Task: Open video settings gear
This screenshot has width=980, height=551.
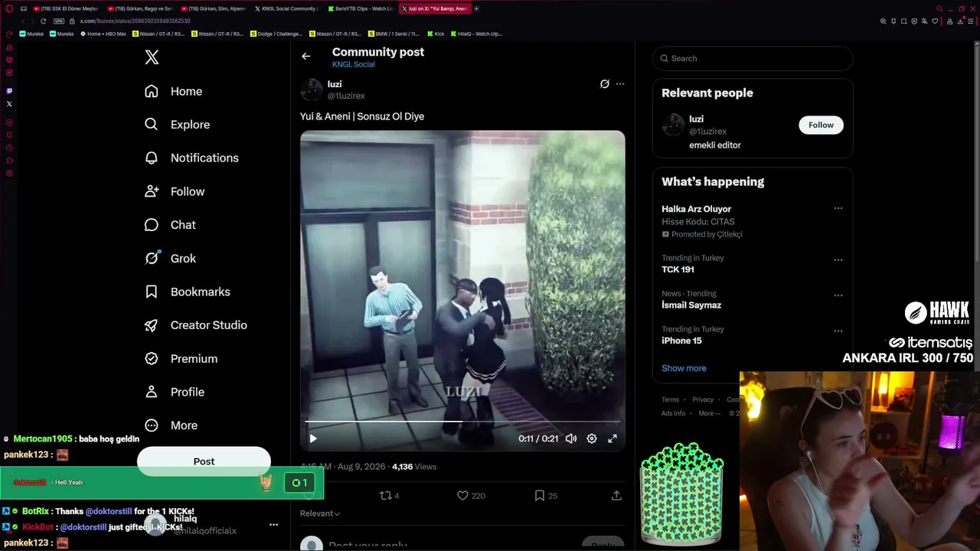Action: pos(592,439)
